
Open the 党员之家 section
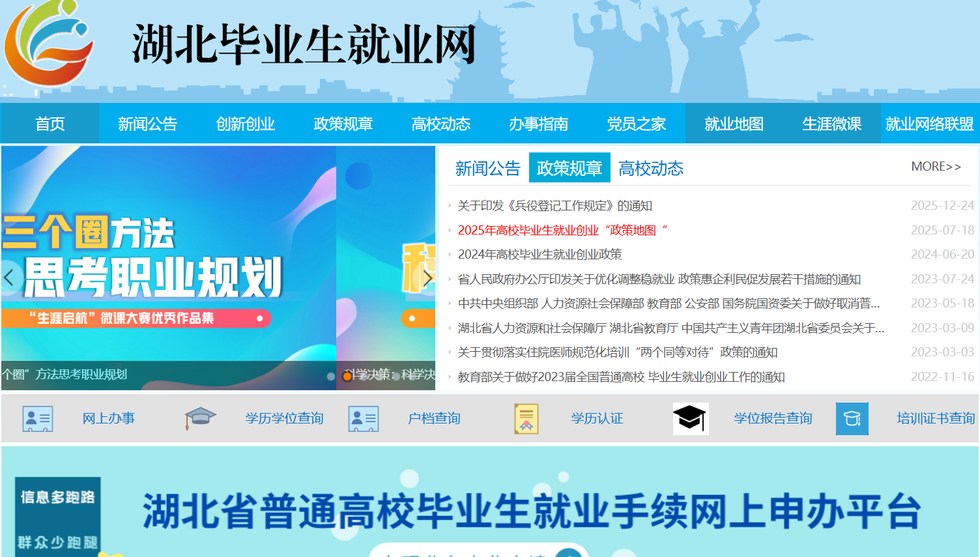(636, 122)
